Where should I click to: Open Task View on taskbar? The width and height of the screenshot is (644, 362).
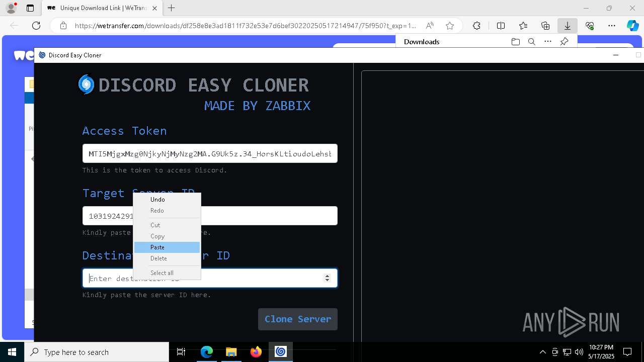point(181,352)
